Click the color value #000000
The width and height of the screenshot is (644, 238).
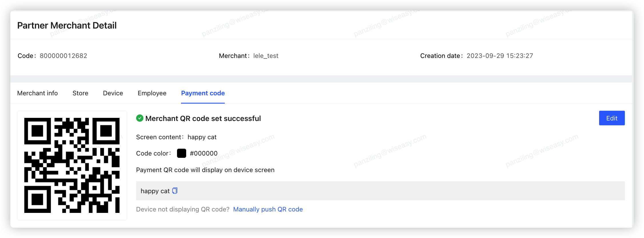coord(203,153)
